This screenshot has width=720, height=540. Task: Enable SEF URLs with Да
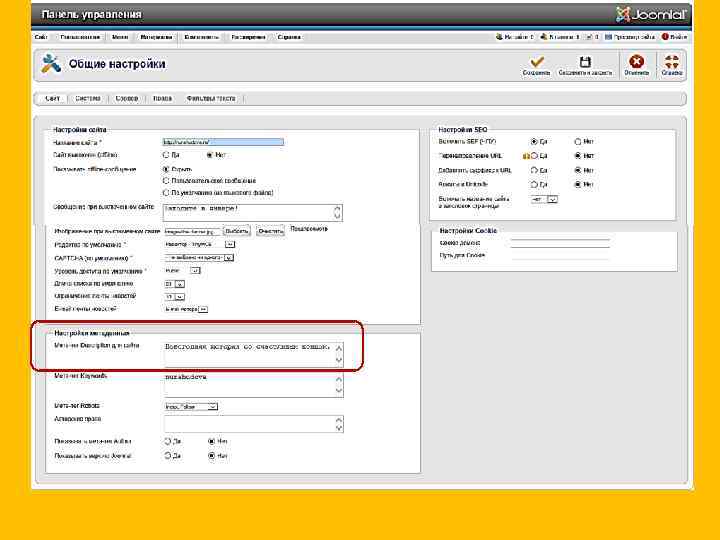coord(534,142)
